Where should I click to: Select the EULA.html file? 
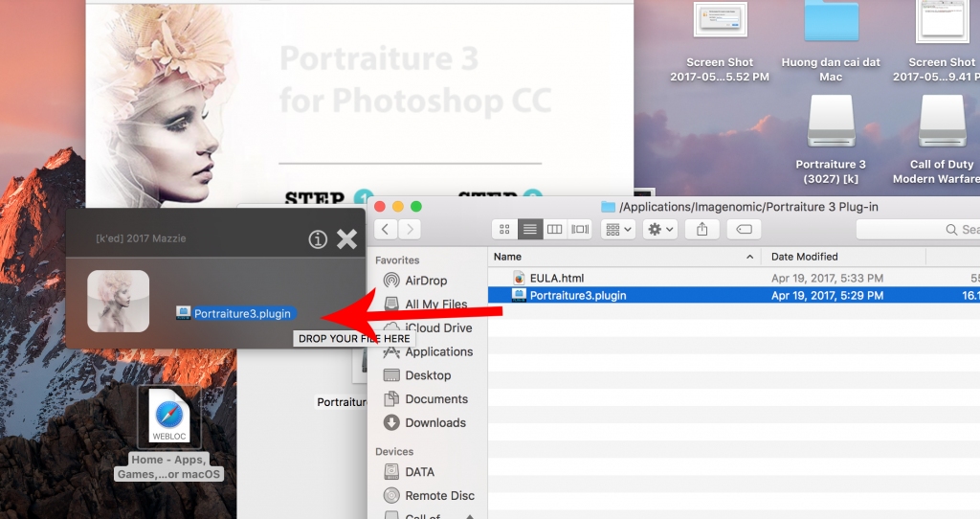pyautogui.click(x=563, y=277)
